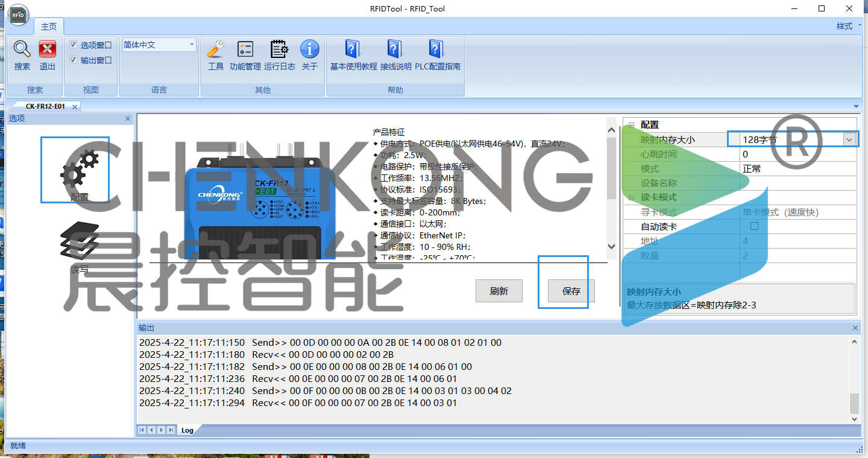The height and width of the screenshot is (458, 868).
Task: Open the Style (样式) menu
Action: click(x=848, y=26)
